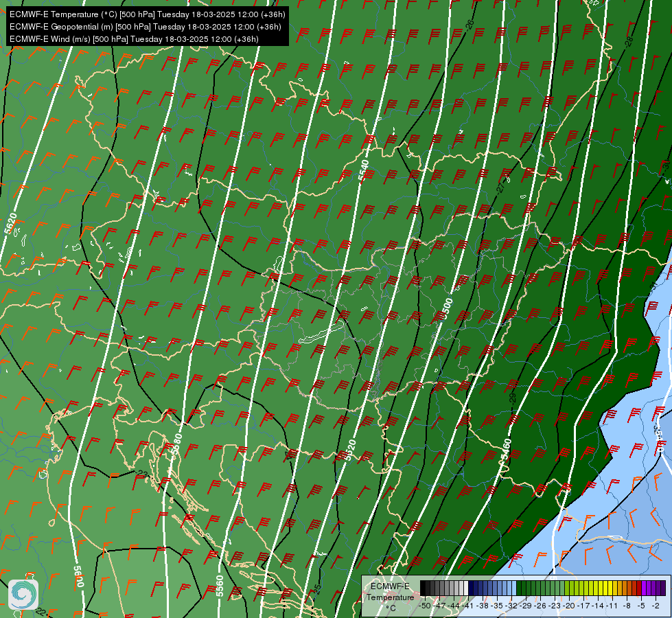This screenshot has height=618, width=672.
Task: Click the 5520 geopotential contour label
Action: (351, 450)
